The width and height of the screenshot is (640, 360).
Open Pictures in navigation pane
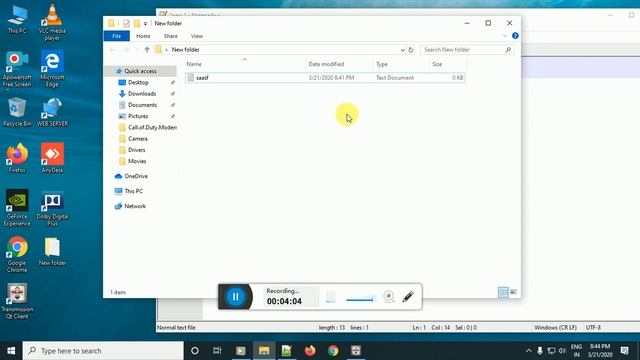coord(138,116)
